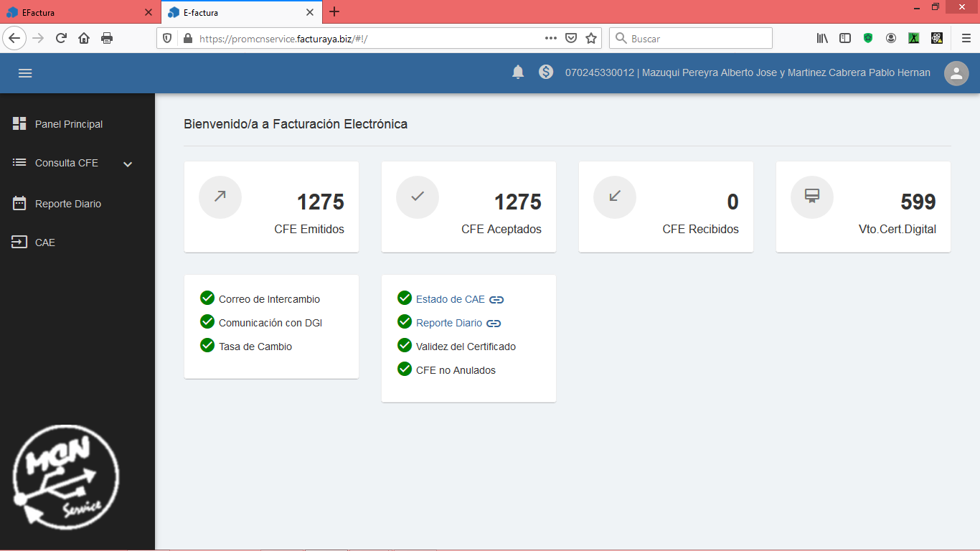Screen dimensions: 980x551
Task: Click the dollar sign currency icon
Action: [x=546, y=72]
